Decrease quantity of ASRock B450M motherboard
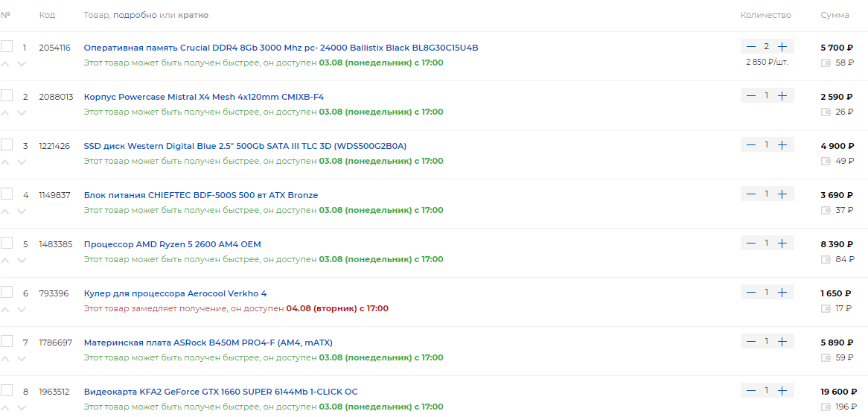 pyautogui.click(x=750, y=342)
